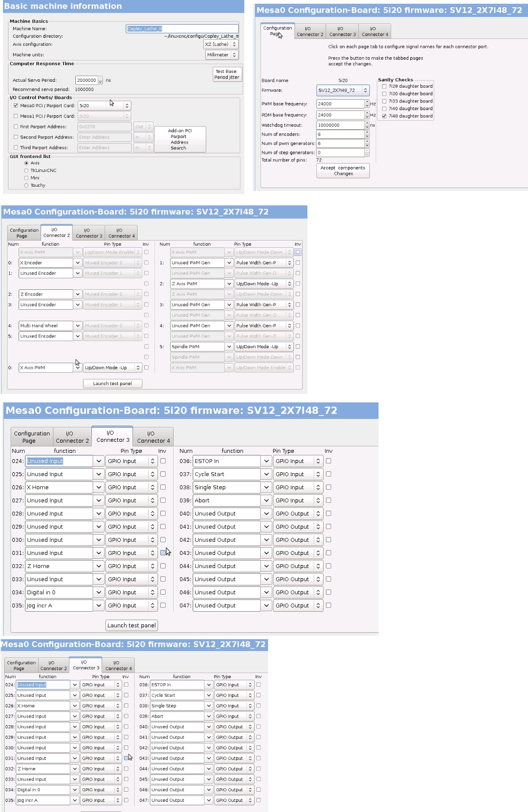
Task: Select the TKLinuxCNC frontend radio button
Action: click(x=26, y=171)
